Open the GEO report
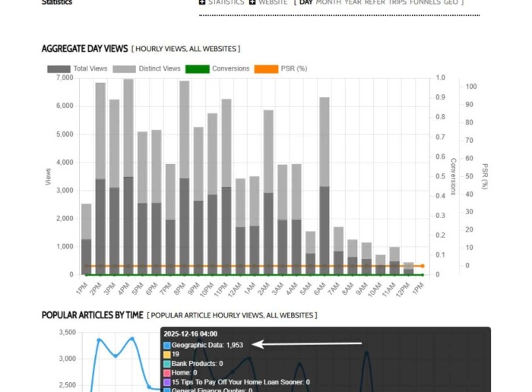The height and width of the screenshot is (392, 532). (x=451, y=2)
